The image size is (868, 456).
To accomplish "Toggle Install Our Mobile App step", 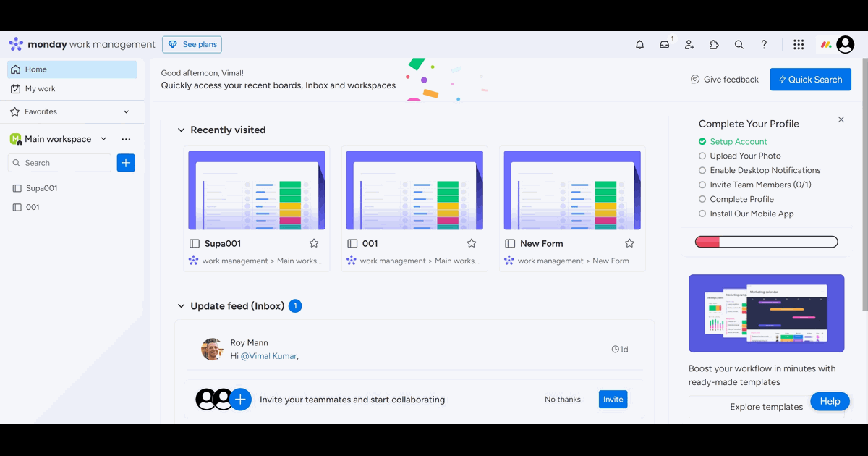I will [702, 214].
